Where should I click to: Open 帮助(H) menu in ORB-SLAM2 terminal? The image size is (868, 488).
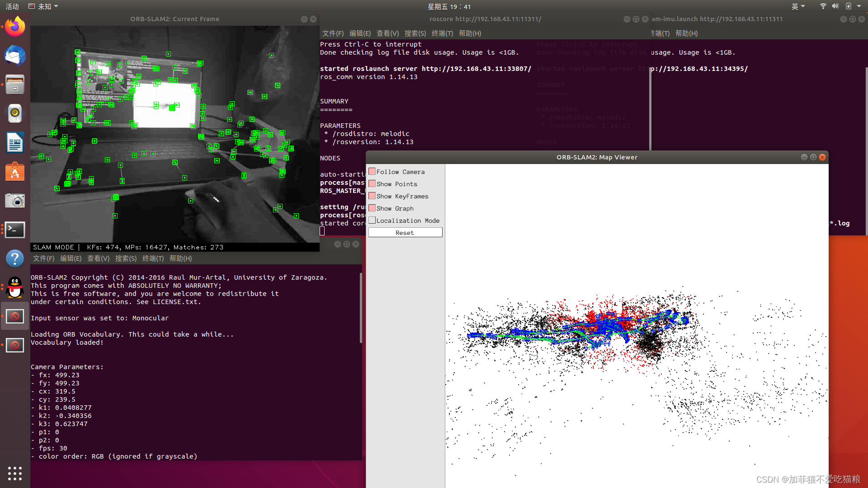180,258
